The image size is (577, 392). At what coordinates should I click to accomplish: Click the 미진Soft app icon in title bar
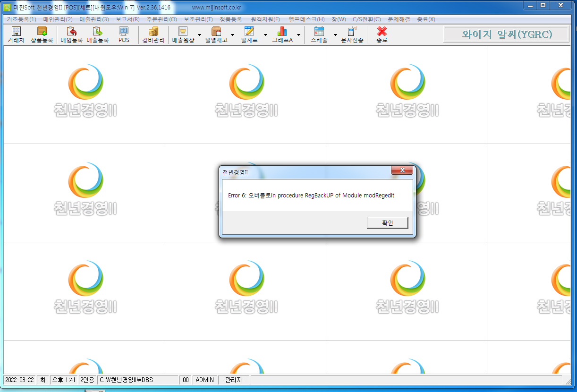7,7
